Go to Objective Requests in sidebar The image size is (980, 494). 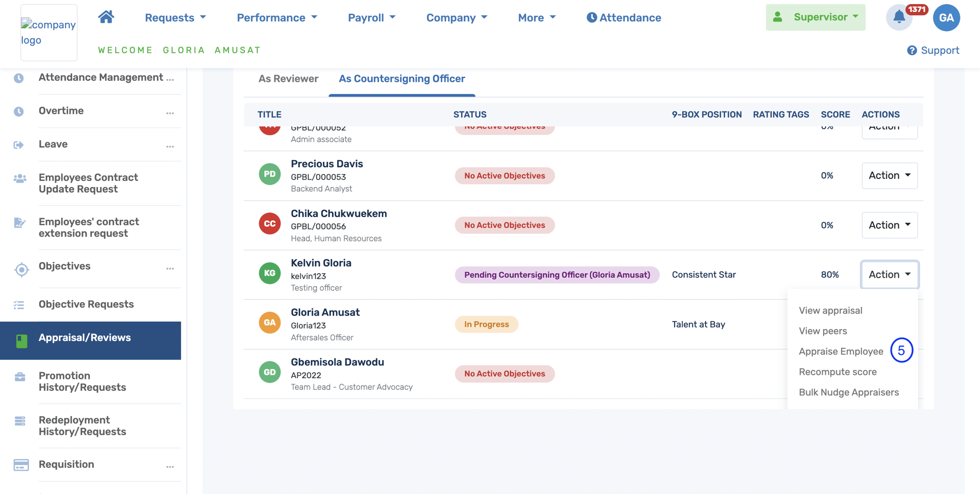(x=86, y=305)
